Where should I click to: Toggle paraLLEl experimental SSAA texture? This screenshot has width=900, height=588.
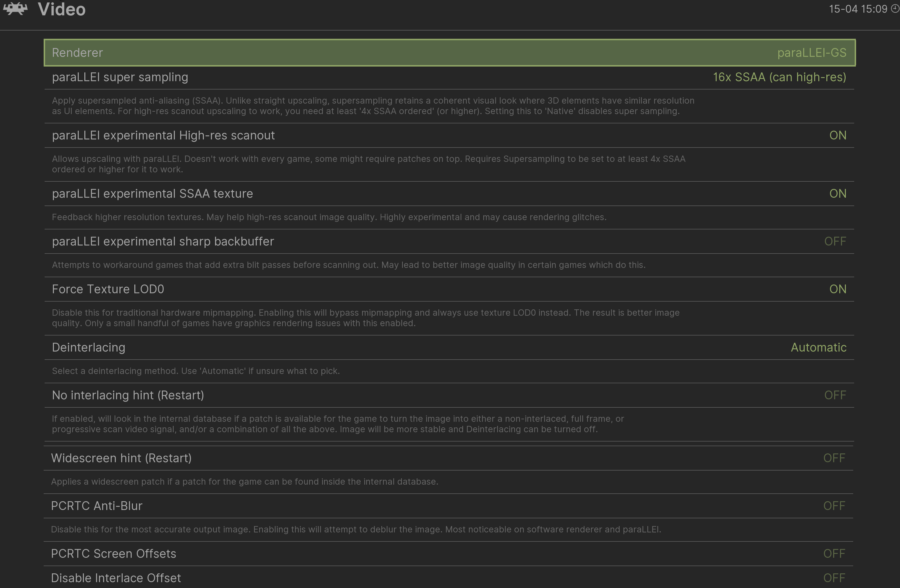[x=838, y=194]
